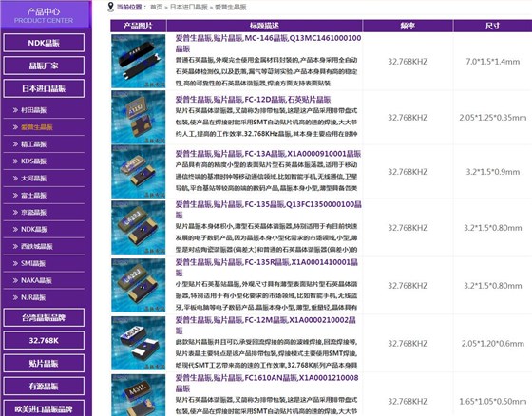532x416 pixels.
Task: Click the 32.768KHZ cell in FC-12D row
Action: (408, 118)
